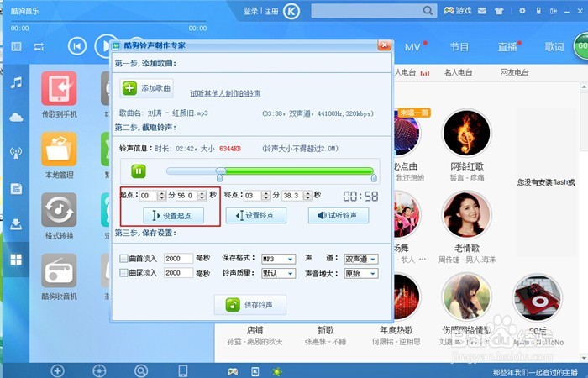Click bottom bar phone icon
Viewport: 588px width, 378px height.
tap(182, 371)
